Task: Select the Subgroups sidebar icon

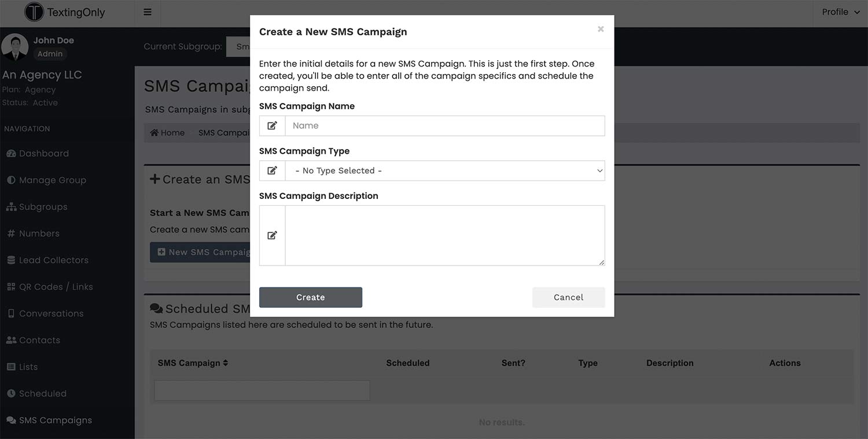Action: [11, 206]
